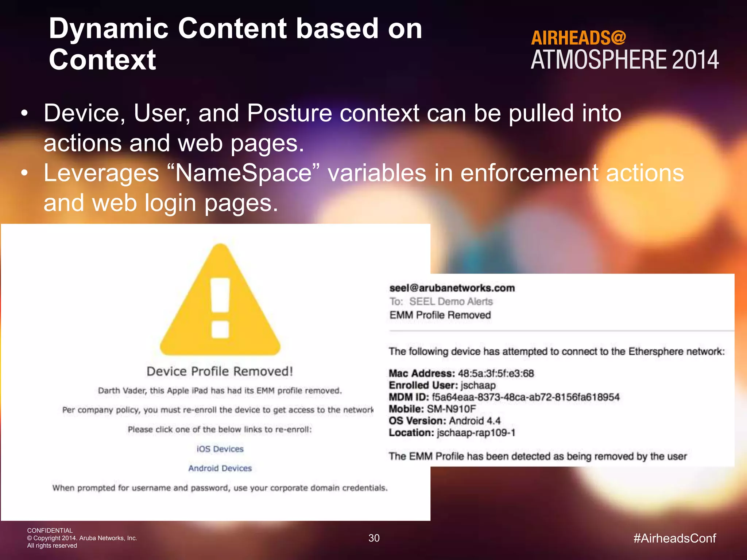This screenshot has height=560, width=747.
Task: Click the #AirheadsConf hashtag
Action: pos(675,538)
